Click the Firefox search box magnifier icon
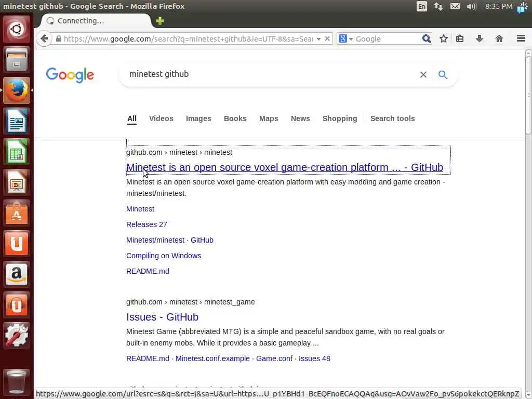The height and width of the screenshot is (399, 532). pos(426,38)
